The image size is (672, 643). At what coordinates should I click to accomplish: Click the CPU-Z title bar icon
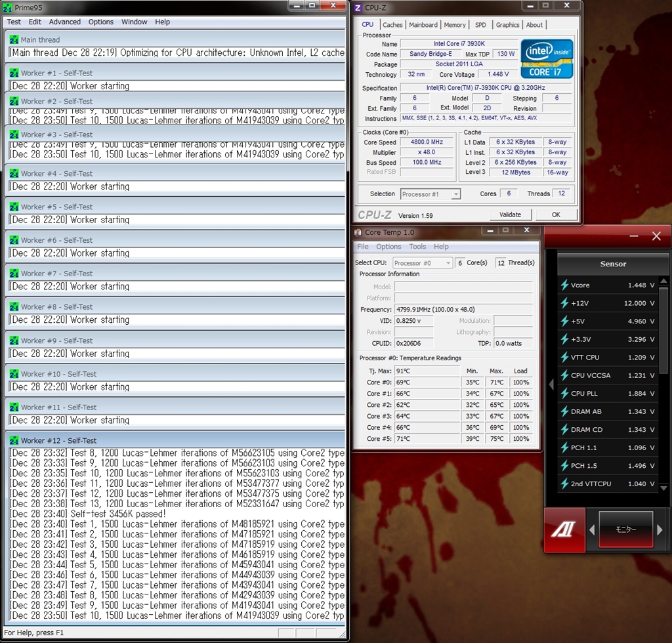(358, 8)
